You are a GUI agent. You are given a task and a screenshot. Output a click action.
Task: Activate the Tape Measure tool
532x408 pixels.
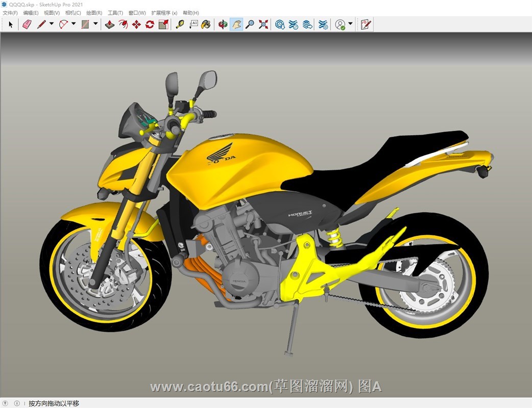[x=180, y=24]
